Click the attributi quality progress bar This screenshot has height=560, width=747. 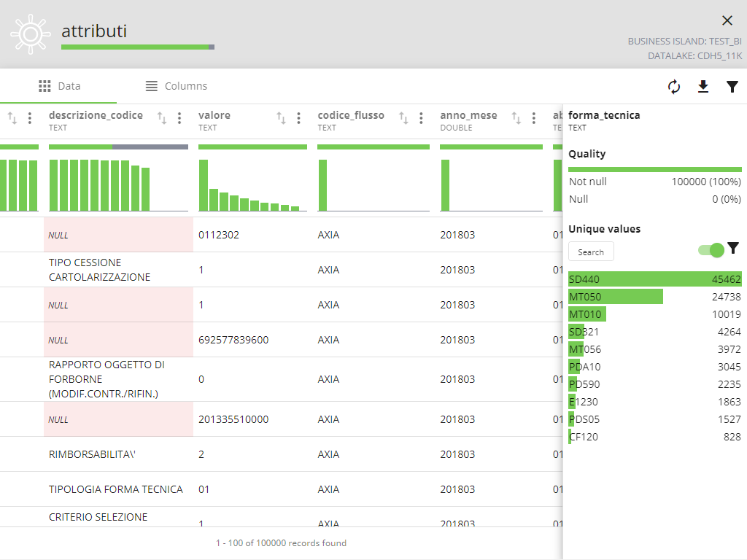137,47
